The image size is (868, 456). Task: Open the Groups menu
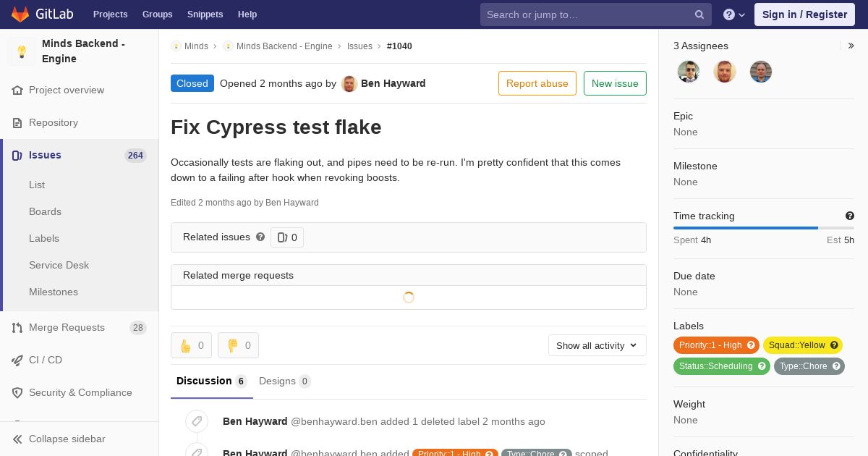click(x=157, y=14)
